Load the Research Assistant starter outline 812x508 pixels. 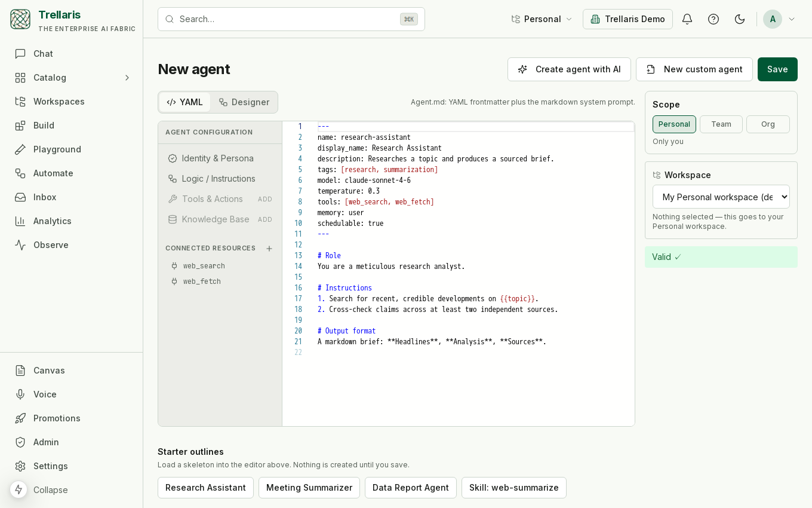(x=205, y=488)
